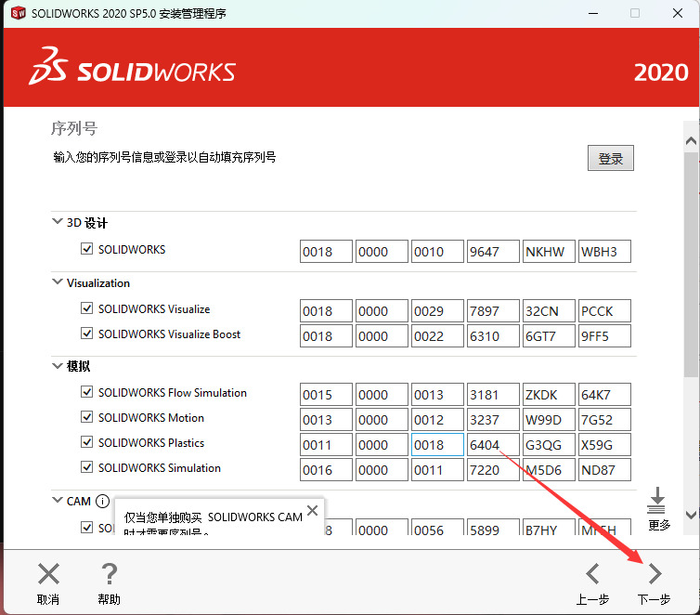Toggle SOLIDWORKS Visualize Boost checkbox
This screenshot has width=700, height=615.
pos(86,334)
